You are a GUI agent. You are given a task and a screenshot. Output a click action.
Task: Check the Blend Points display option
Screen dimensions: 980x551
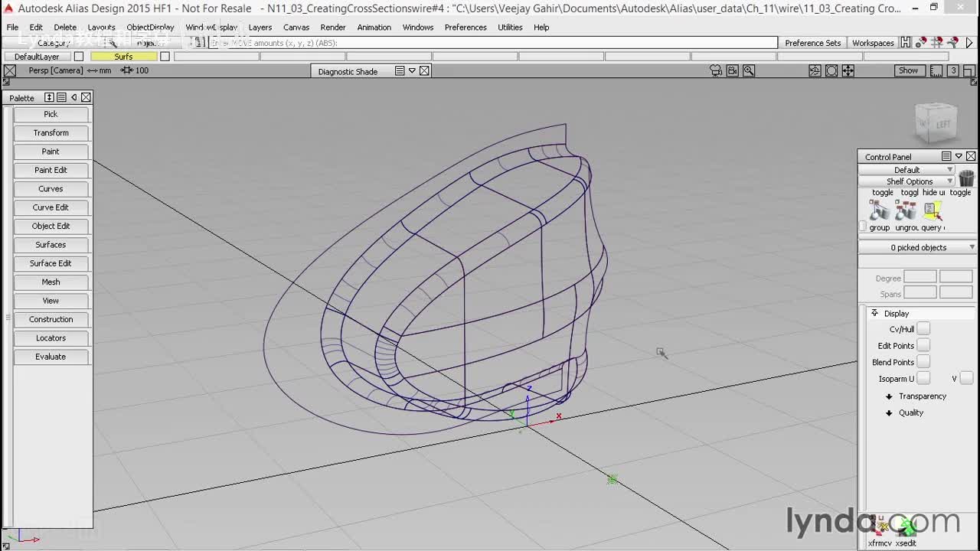[x=923, y=362]
